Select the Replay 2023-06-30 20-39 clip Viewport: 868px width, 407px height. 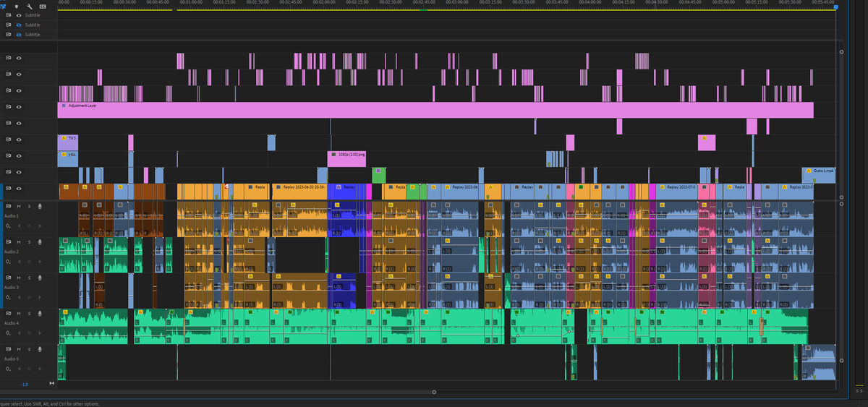(299, 191)
